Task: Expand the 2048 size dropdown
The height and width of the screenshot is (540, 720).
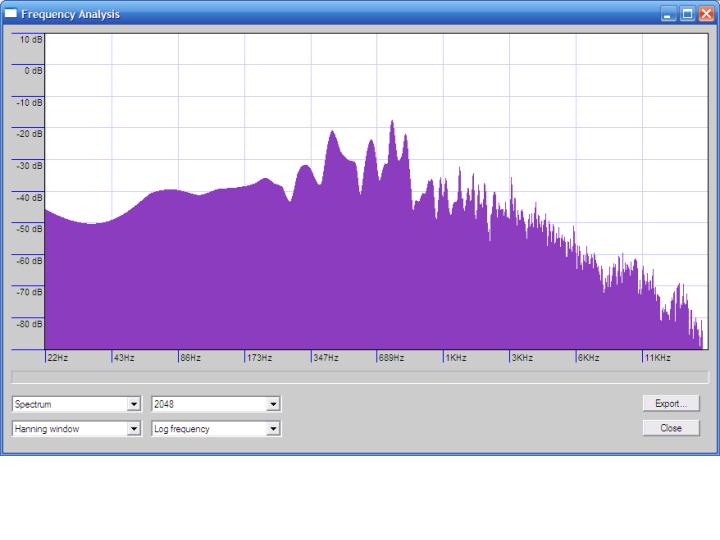Action: point(273,404)
